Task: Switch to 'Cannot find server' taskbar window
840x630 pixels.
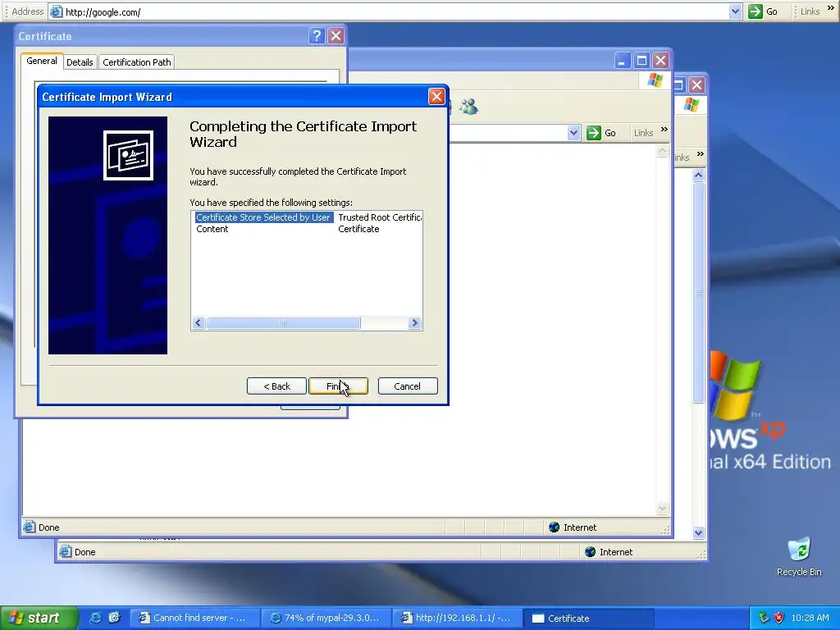Action: click(194, 618)
